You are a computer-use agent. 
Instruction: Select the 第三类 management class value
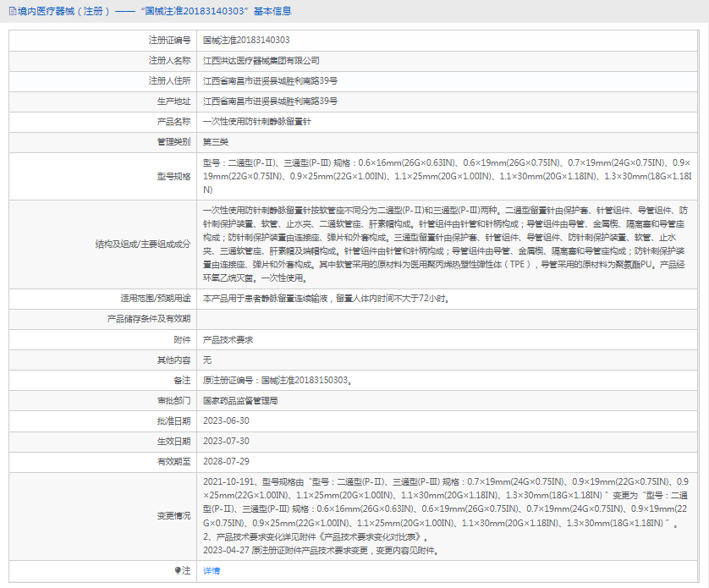pos(216,142)
